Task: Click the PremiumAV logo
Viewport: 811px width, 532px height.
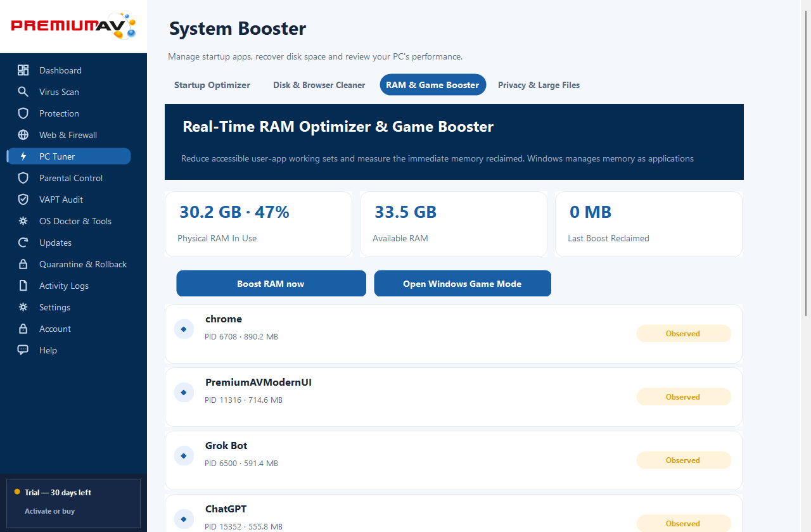Action: coord(73,26)
